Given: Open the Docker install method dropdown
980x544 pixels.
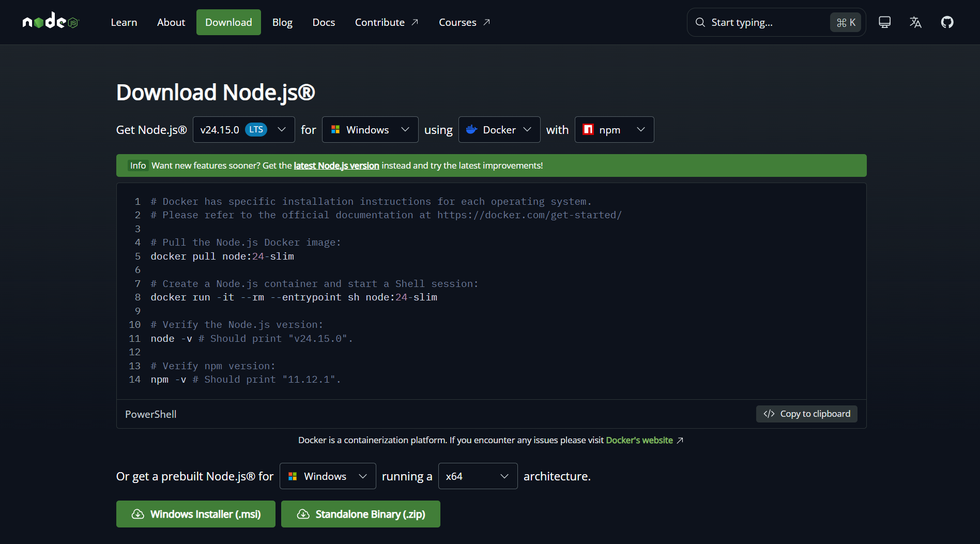Looking at the screenshot, I should [x=499, y=130].
